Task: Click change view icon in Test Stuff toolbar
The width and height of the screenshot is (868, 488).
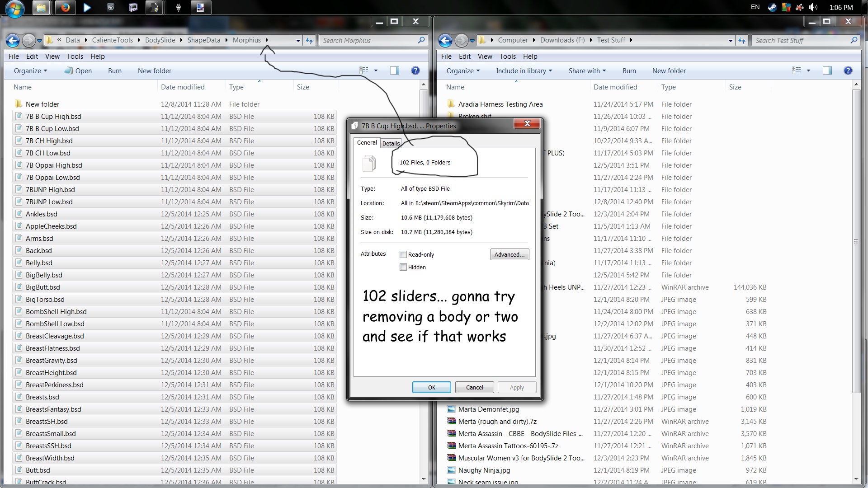Action: click(x=797, y=70)
